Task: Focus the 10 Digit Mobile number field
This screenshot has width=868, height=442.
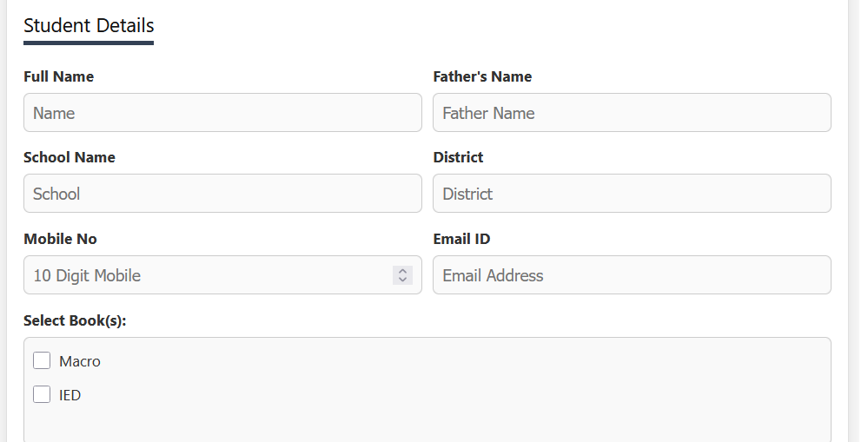Action: 209,275
